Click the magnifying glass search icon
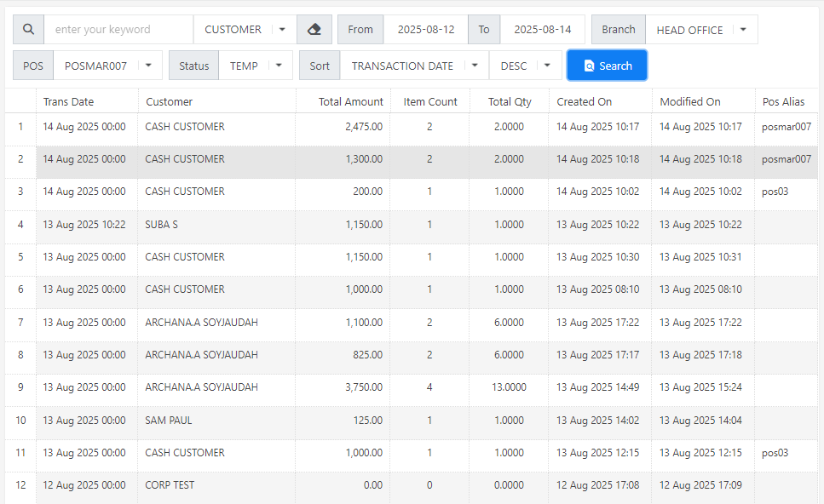Screen dimensions: 824x504 [28, 30]
